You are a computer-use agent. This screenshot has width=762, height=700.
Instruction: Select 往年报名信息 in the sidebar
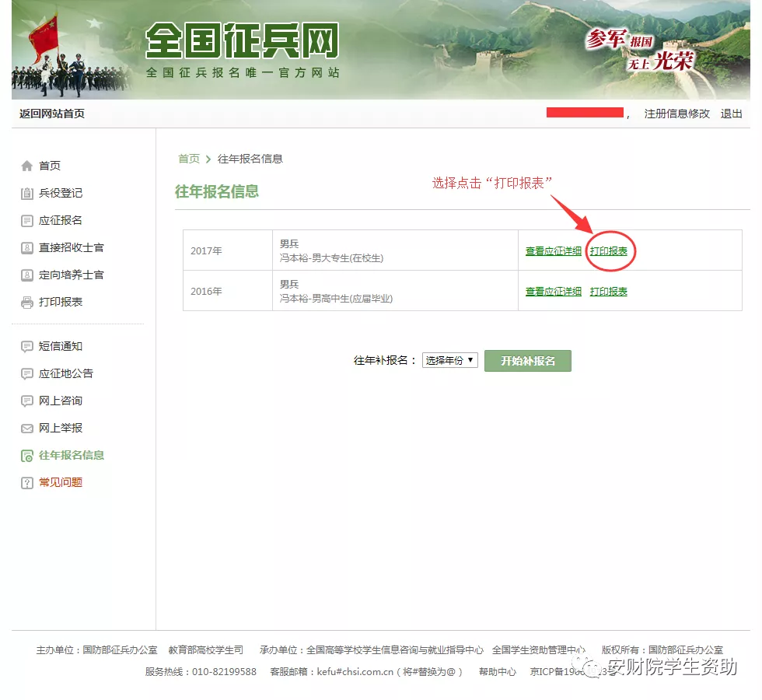[x=71, y=455]
